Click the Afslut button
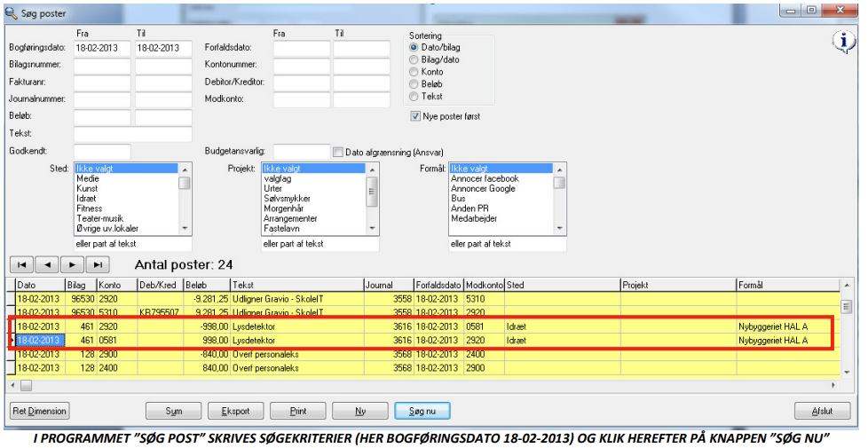 (815, 412)
